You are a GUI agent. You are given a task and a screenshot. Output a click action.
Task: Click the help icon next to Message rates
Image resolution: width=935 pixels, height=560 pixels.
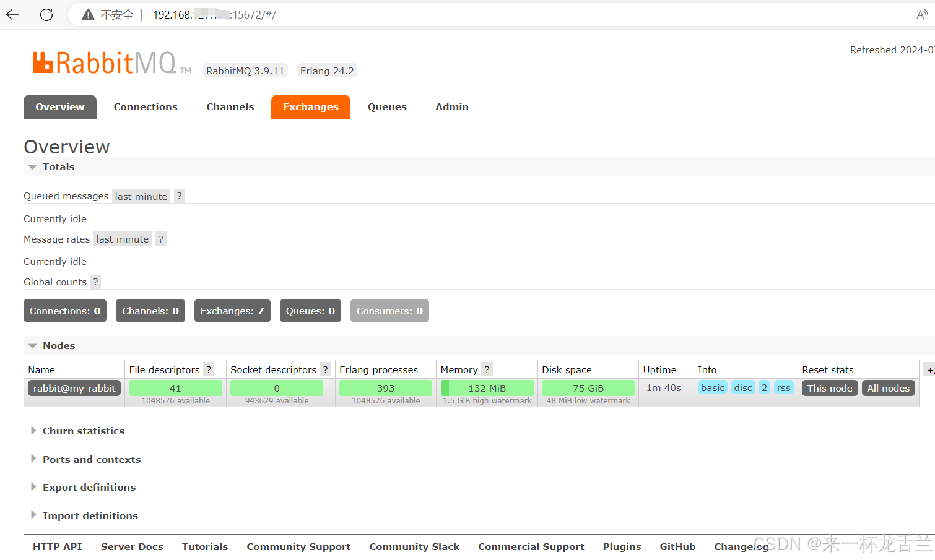(161, 239)
